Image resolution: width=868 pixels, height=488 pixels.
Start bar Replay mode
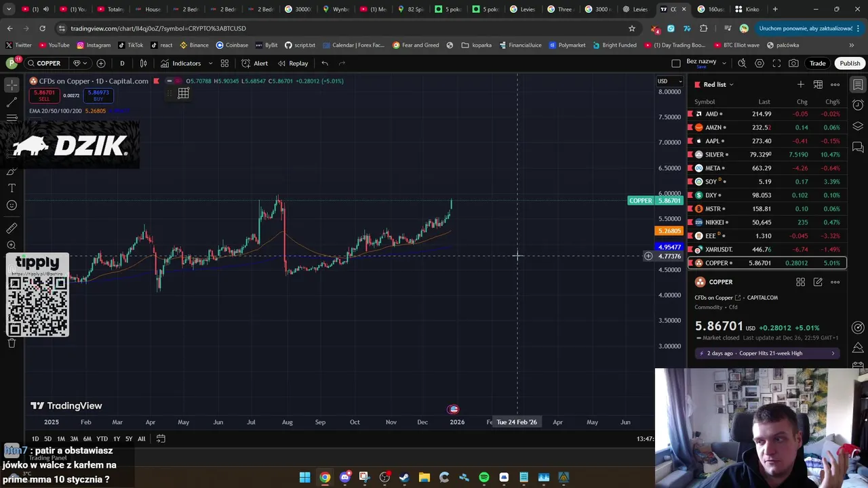(293, 63)
